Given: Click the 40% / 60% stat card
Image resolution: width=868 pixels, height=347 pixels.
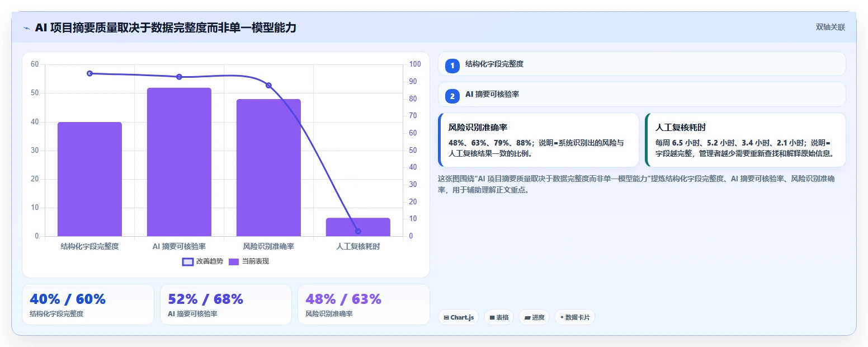Looking at the screenshot, I should point(88,304).
